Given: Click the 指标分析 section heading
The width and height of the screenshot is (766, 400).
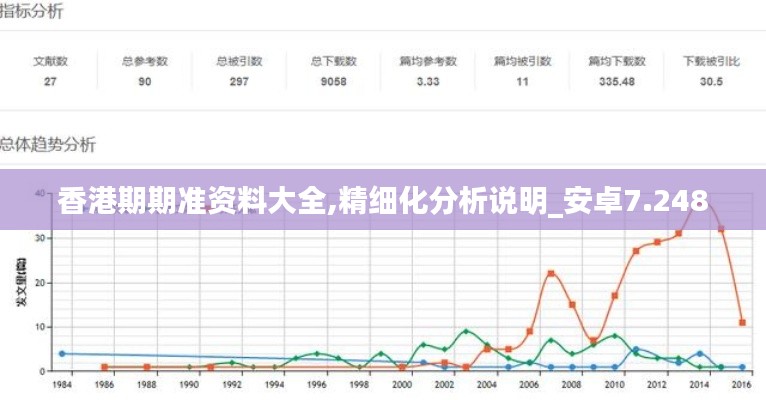Looking at the screenshot, I should click(x=31, y=12).
